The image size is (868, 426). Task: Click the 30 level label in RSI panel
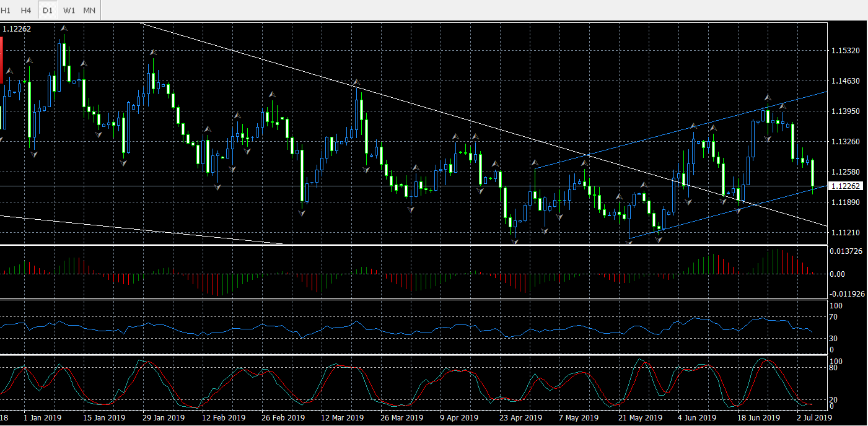coord(834,338)
